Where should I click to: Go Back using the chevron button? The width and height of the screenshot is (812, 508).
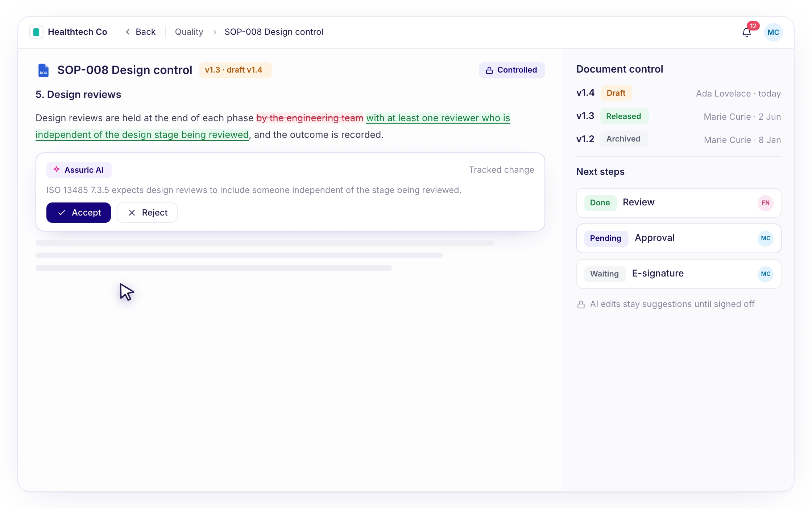pos(141,32)
